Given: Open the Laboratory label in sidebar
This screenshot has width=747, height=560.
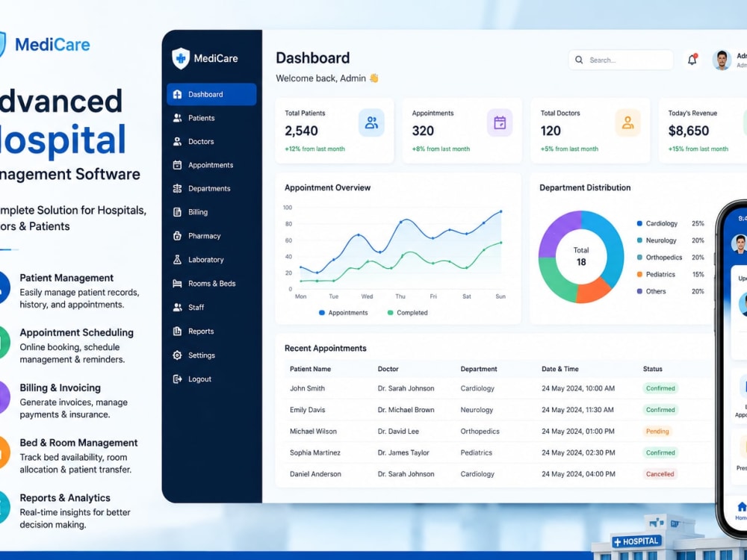Looking at the screenshot, I should click(206, 260).
